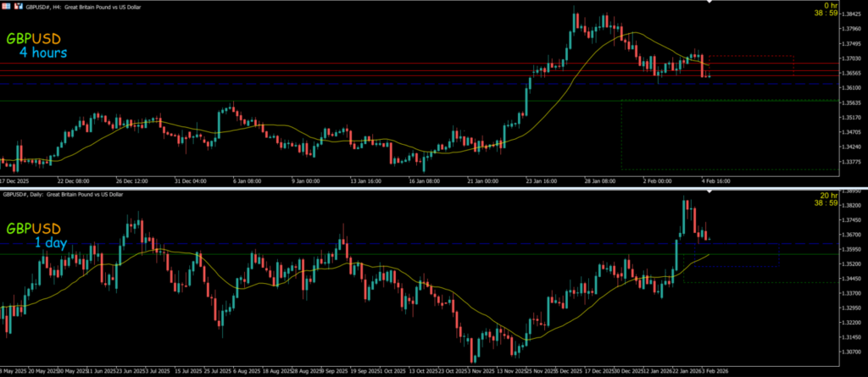Click the one-click trading icon in H4 chart header

coord(17,5)
